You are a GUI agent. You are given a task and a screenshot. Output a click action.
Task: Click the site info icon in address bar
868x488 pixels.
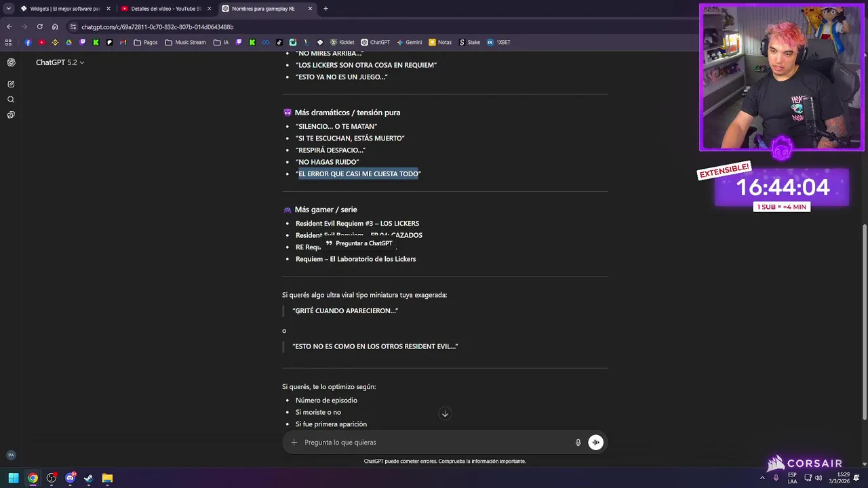click(73, 27)
